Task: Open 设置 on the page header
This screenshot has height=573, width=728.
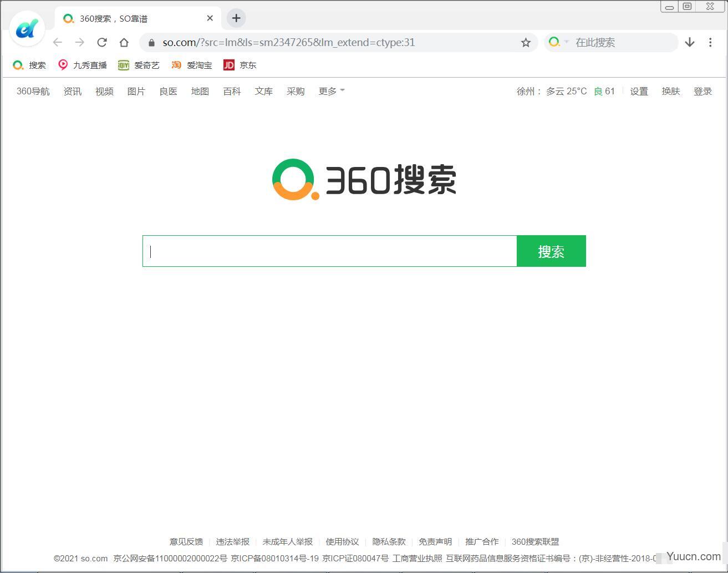Action: click(x=639, y=91)
